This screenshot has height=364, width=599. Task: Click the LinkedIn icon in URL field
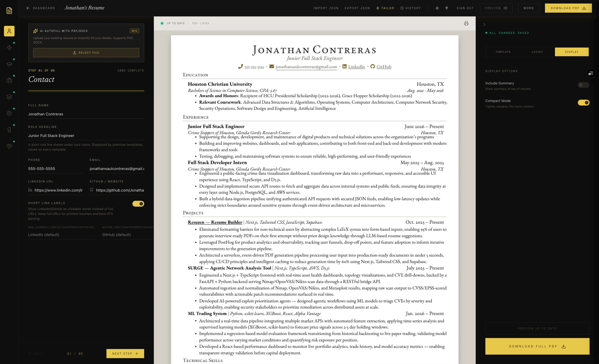30,190
